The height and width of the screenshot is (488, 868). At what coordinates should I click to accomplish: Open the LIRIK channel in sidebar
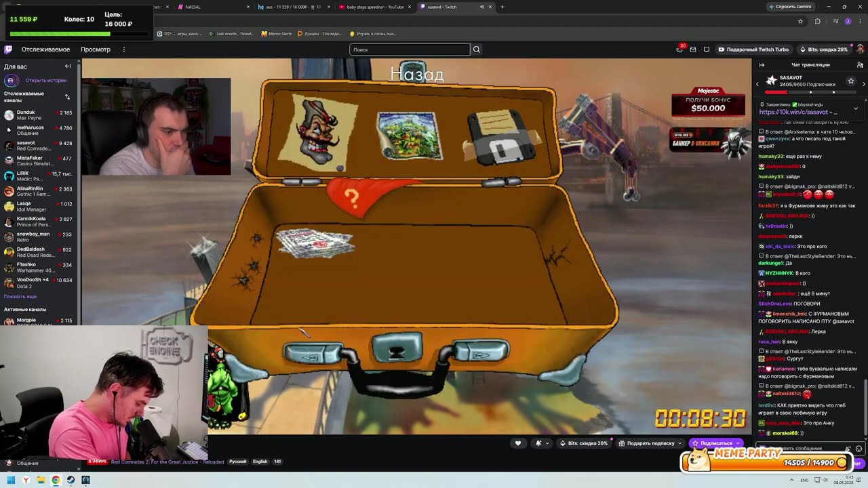click(39, 176)
